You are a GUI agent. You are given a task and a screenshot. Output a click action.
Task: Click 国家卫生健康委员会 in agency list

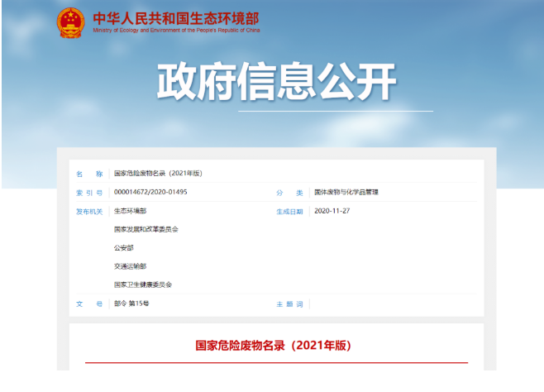click(142, 284)
